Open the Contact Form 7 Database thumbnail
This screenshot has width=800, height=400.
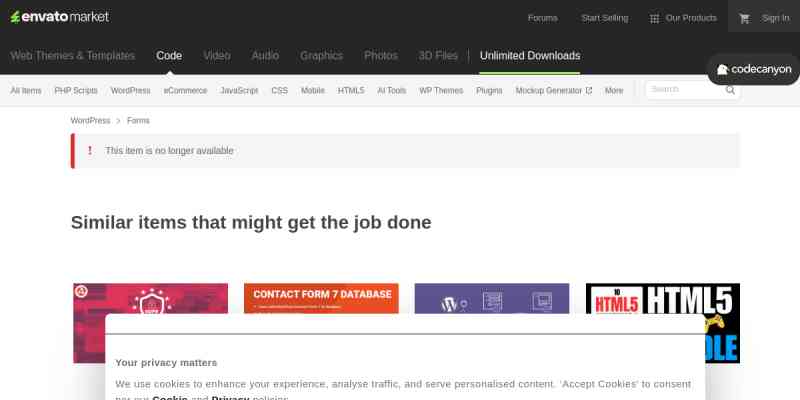coord(321,298)
